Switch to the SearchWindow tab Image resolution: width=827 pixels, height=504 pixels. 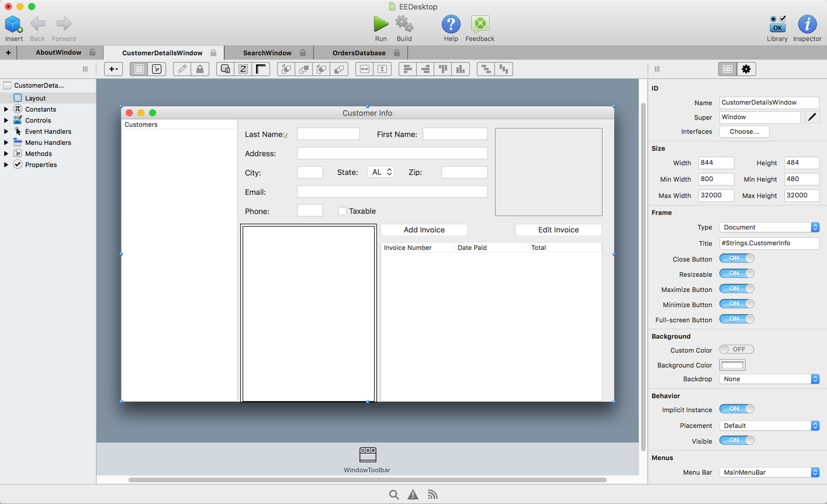267,53
